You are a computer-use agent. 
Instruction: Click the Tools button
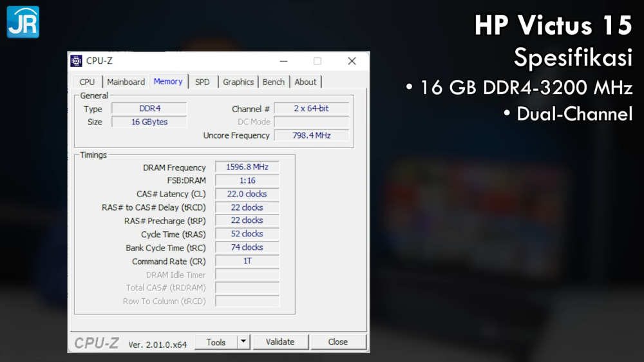[x=216, y=342]
